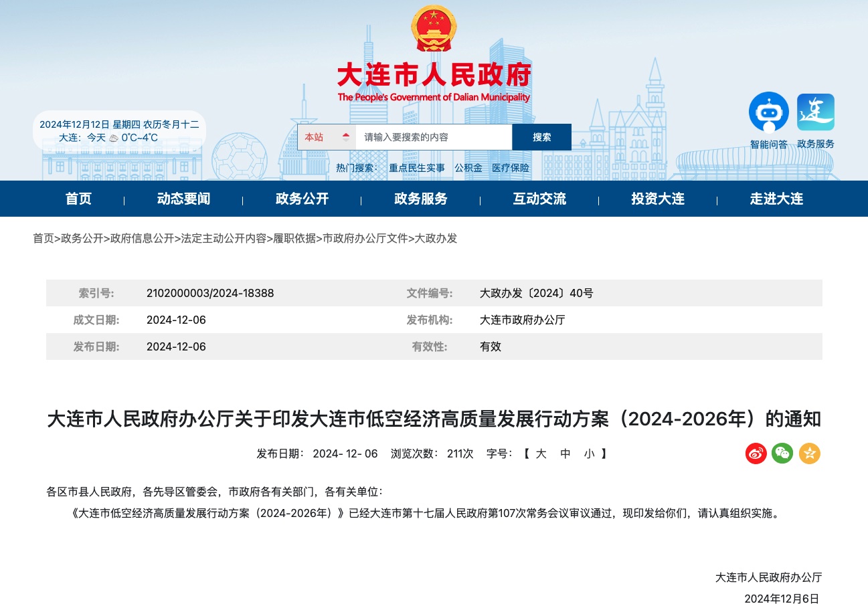
Task: Set font size to 中
Action: tap(565, 453)
